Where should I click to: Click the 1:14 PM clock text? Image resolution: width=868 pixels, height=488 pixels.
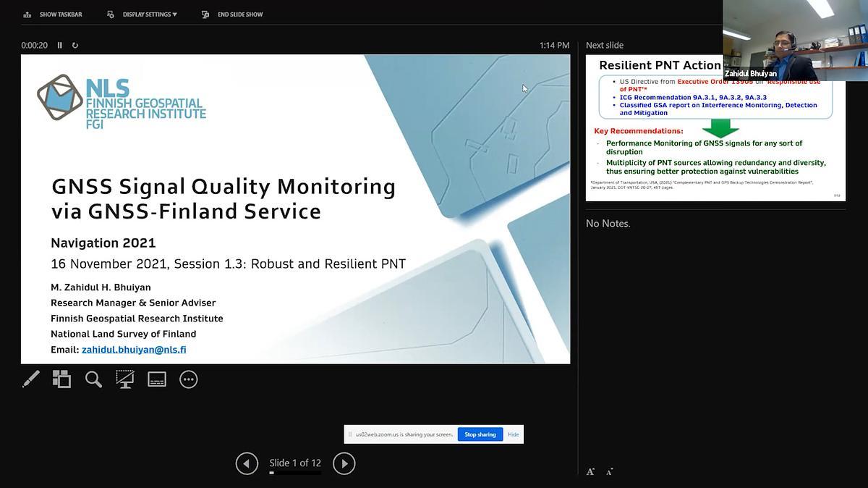(555, 45)
